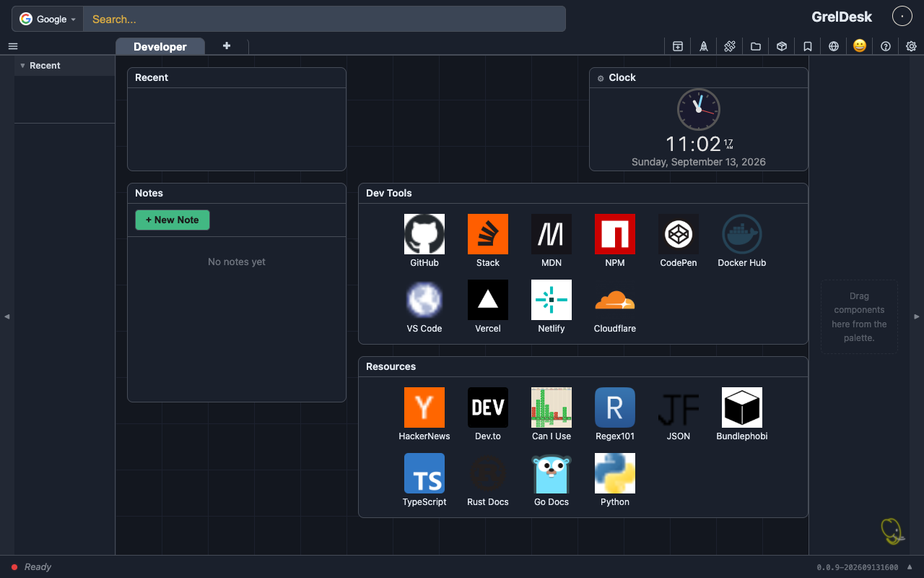
Task: Click the 'Notes' panel title
Action: pos(149,193)
